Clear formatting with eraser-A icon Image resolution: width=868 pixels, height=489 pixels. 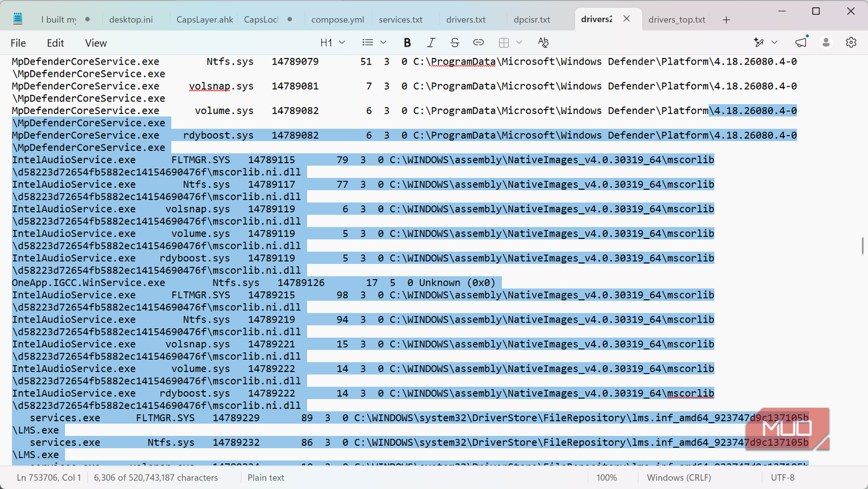543,42
